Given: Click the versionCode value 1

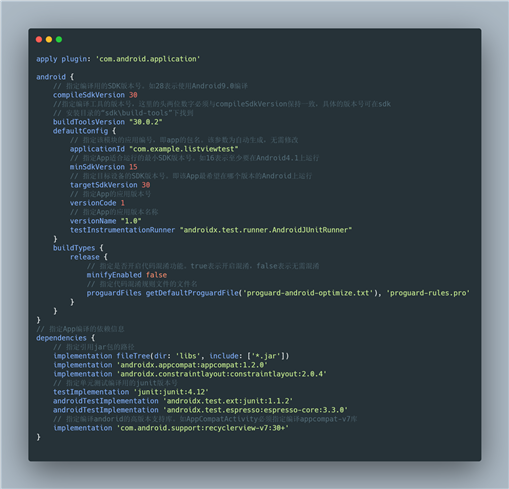Looking at the screenshot, I should [x=123, y=203].
